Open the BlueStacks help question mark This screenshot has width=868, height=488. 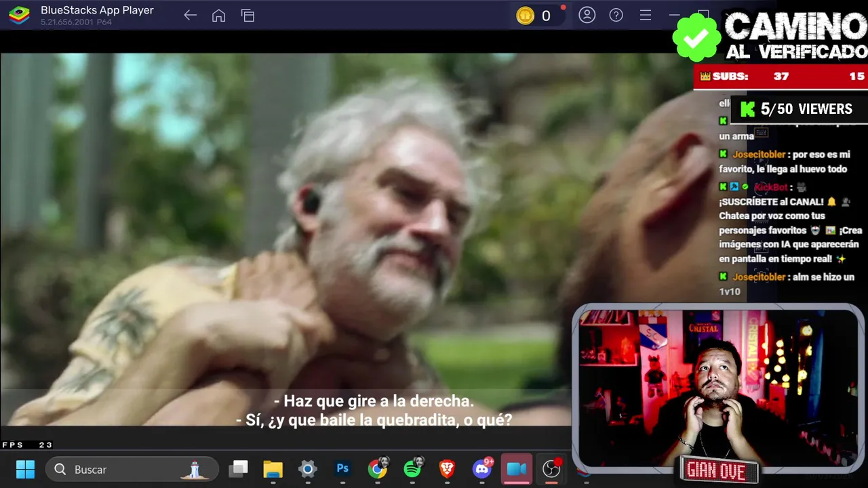click(616, 15)
